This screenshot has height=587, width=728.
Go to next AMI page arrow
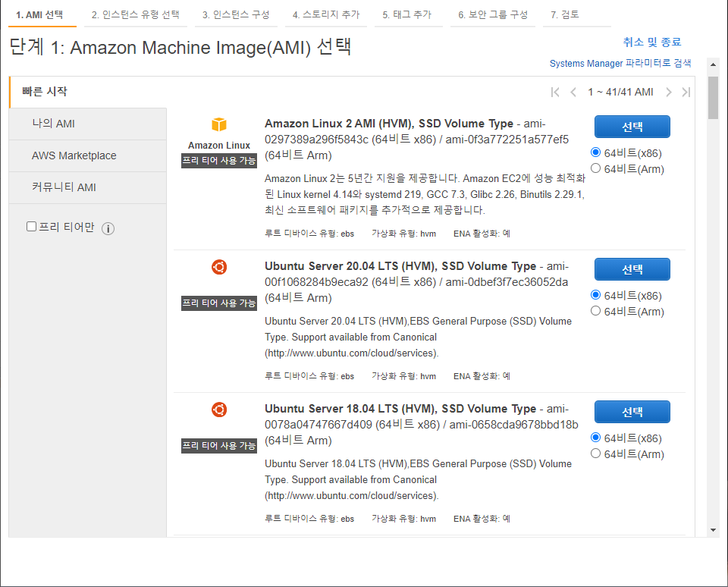[669, 92]
